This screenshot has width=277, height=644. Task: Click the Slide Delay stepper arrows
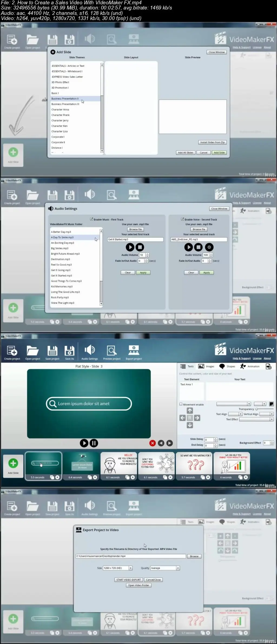coord(216,440)
